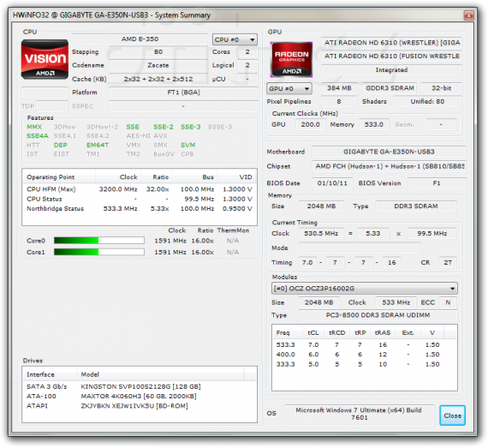Open the CPU #0 selector dropdown

point(235,39)
